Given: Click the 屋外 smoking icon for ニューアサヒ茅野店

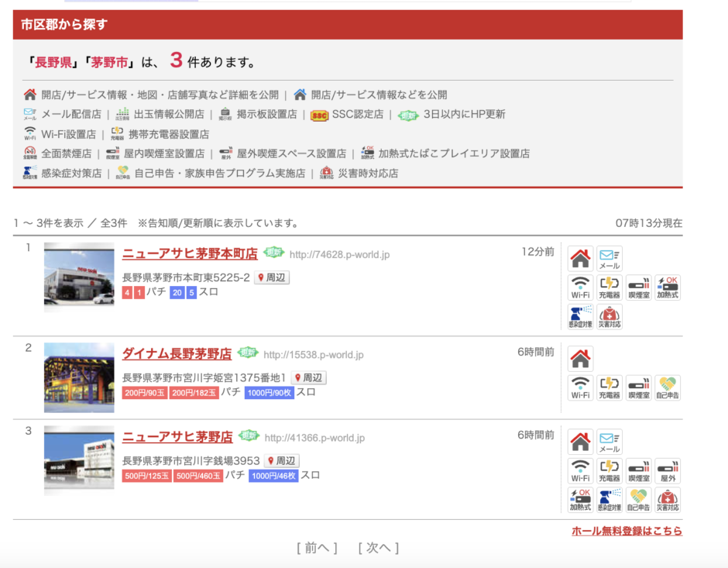Looking at the screenshot, I should pyautogui.click(x=667, y=470).
